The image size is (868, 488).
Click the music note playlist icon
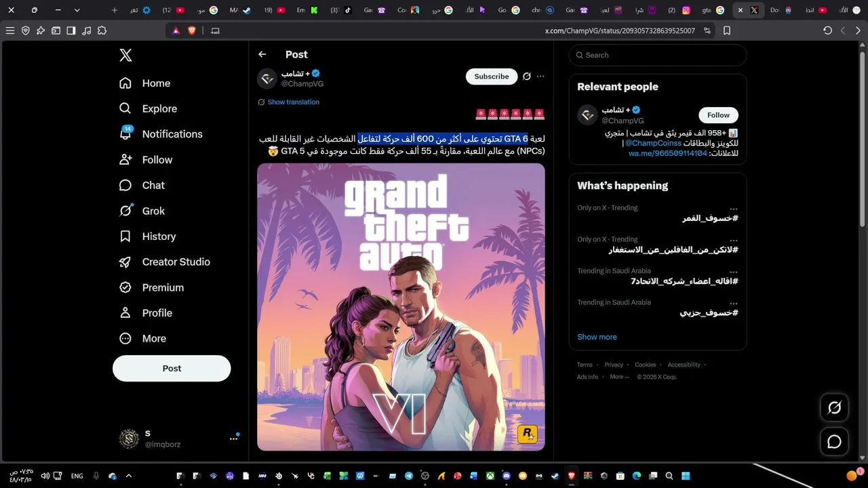pos(86,30)
